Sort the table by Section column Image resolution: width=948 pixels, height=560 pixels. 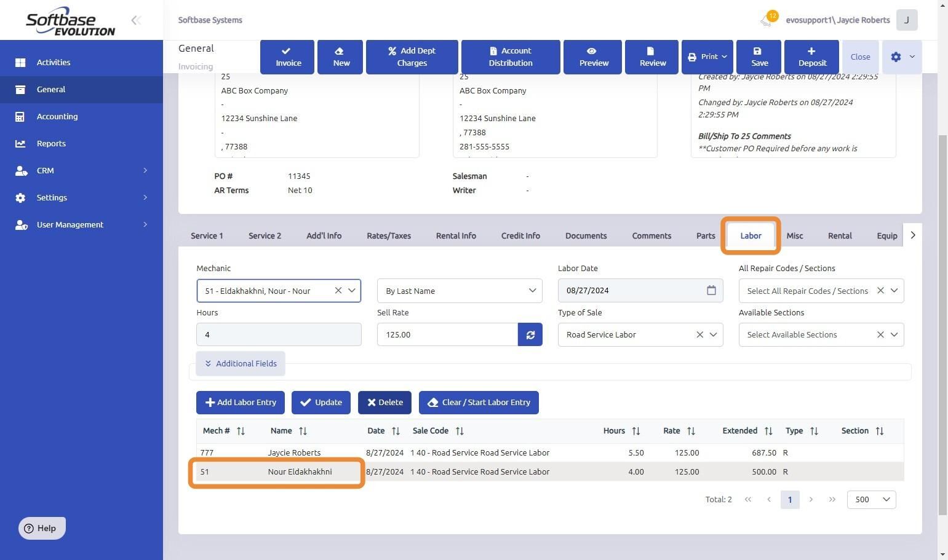(880, 431)
